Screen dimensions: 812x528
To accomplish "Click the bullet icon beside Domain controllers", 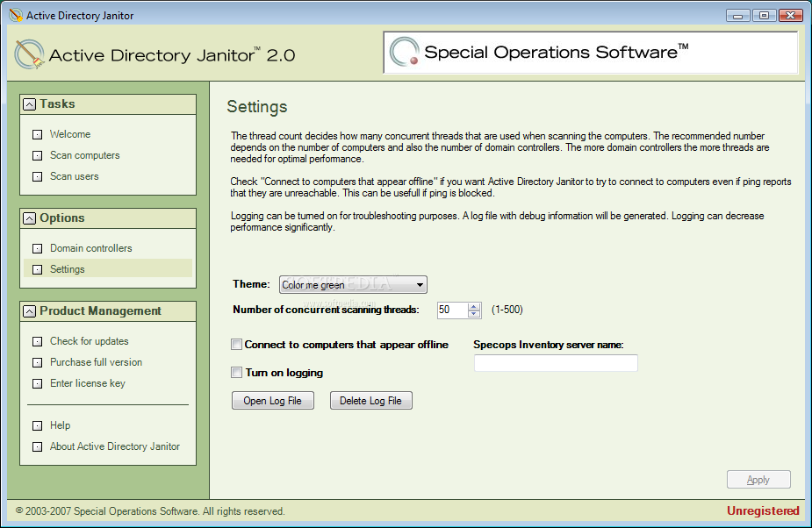I will point(37,248).
